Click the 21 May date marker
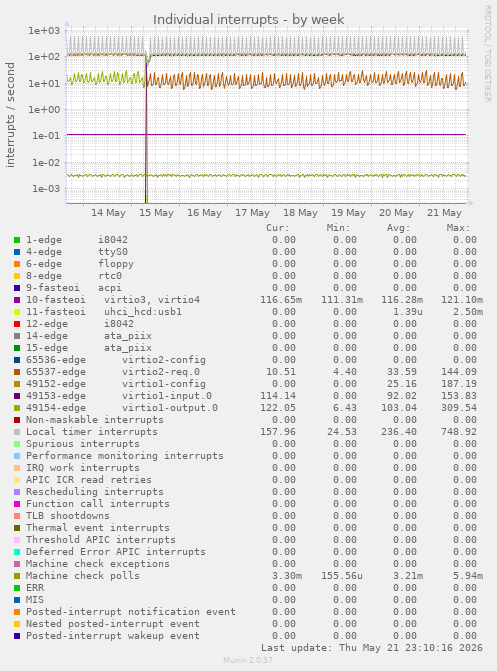This screenshot has height=671, width=497. tap(444, 213)
